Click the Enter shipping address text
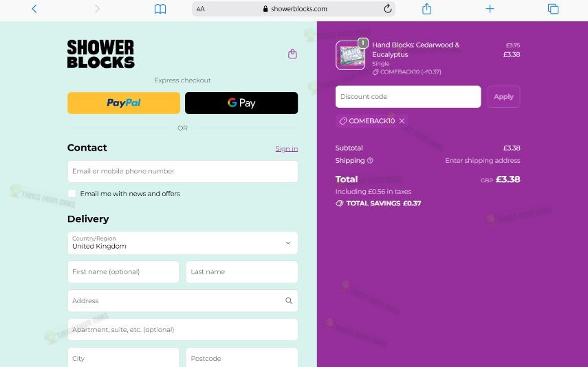Screen dimensions: 588x367 click(483, 160)
